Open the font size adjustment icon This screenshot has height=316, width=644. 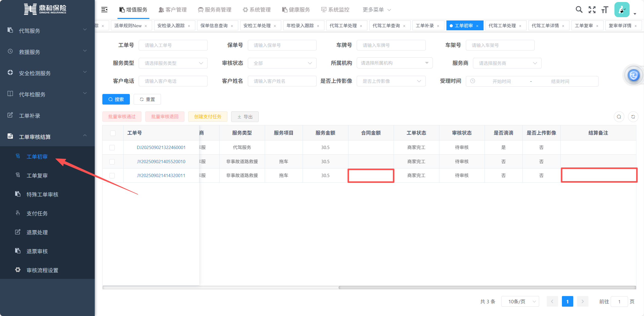605,10
